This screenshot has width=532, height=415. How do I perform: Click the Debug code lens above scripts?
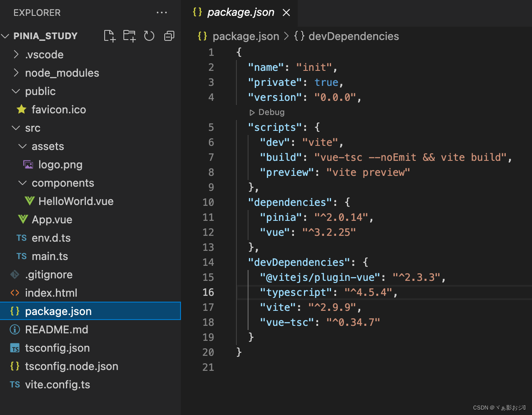tap(267, 112)
